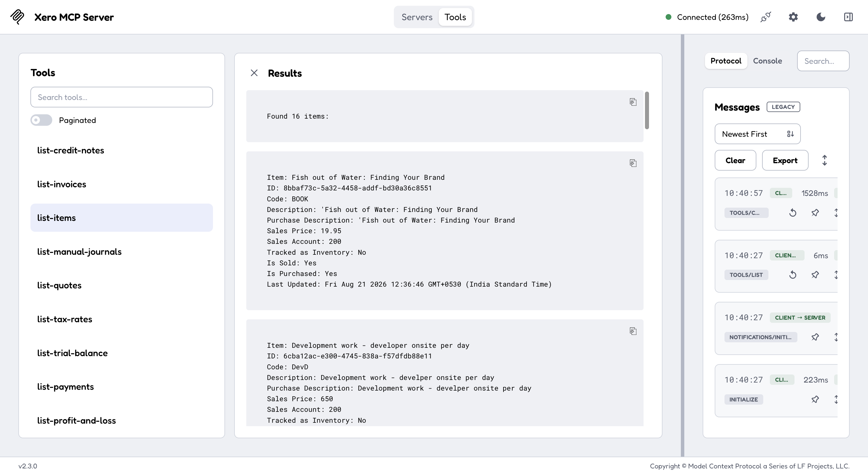The image size is (868, 475).
Task: Select the list-invoices tool
Action: tap(122, 184)
